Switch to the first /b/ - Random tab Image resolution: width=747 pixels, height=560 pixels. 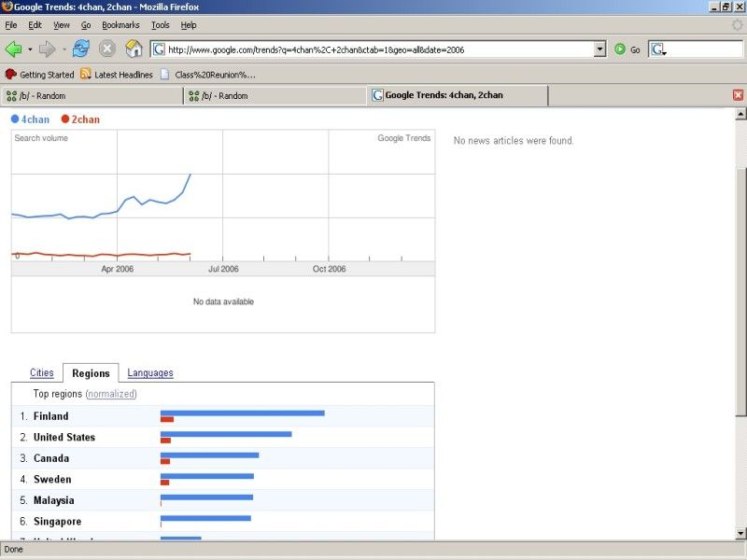[92, 95]
